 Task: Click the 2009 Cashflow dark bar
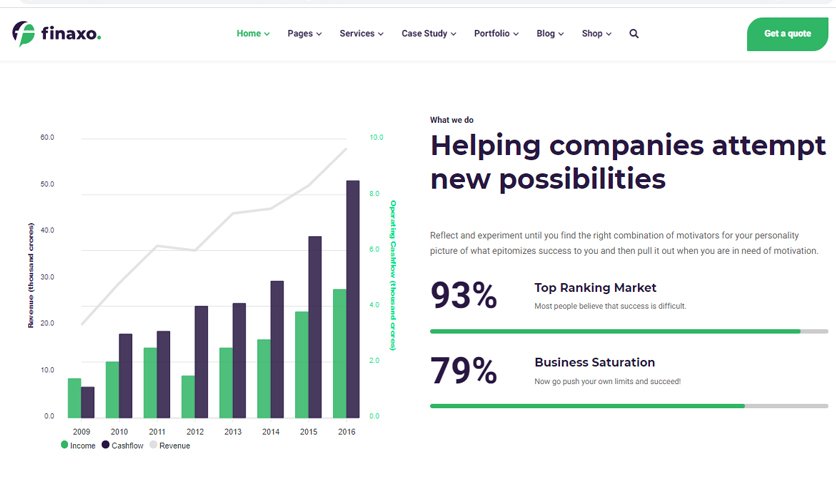pos(87,402)
